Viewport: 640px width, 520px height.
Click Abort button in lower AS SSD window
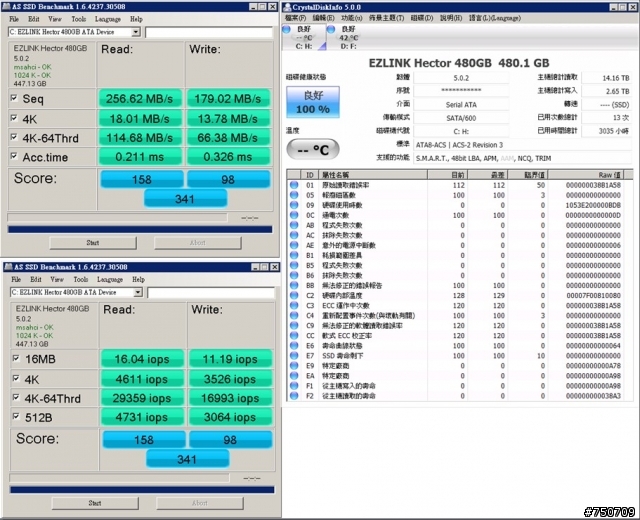coord(200,503)
